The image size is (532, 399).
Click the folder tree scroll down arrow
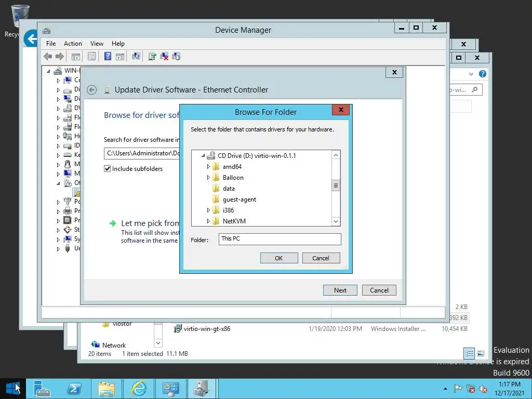(336, 221)
